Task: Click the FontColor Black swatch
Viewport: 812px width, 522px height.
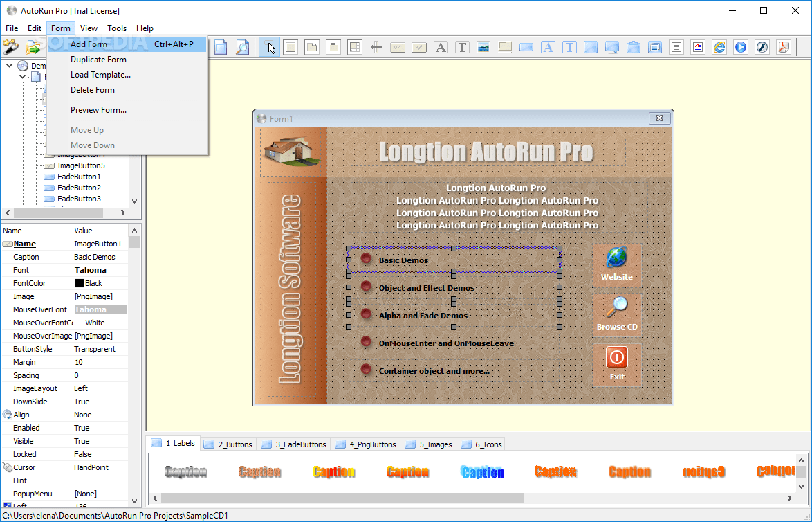Action: pyautogui.click(x=80, y=283)
